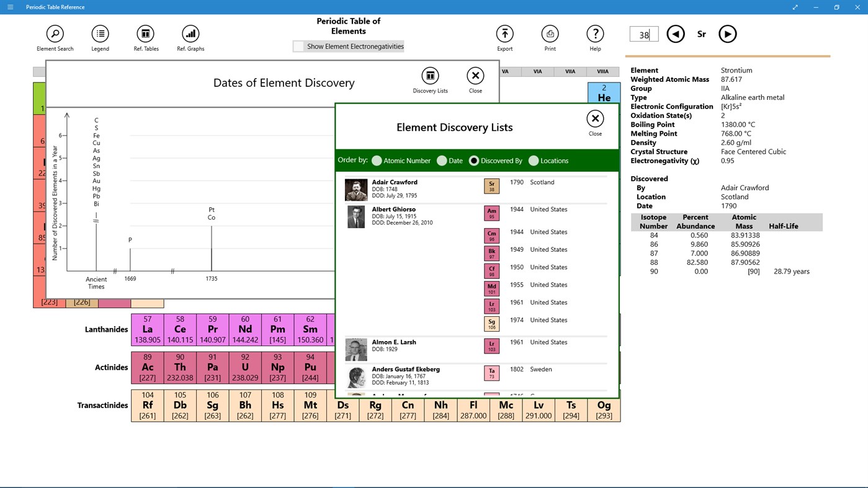Enable Show Element Electronegativities

pyautogui.click(x=298, y=46)
